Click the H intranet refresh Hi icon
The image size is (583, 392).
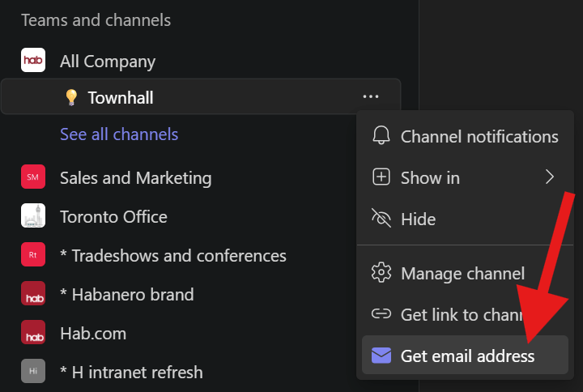point(33,372)
